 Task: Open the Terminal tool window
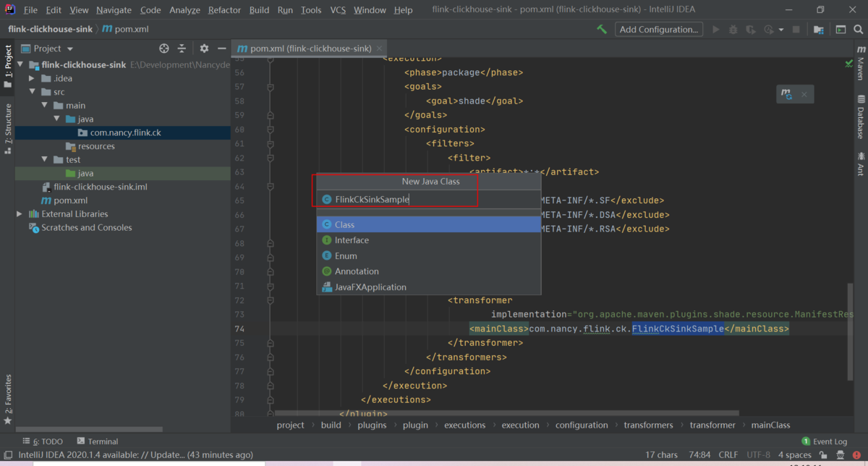click(x=98, y=441)
